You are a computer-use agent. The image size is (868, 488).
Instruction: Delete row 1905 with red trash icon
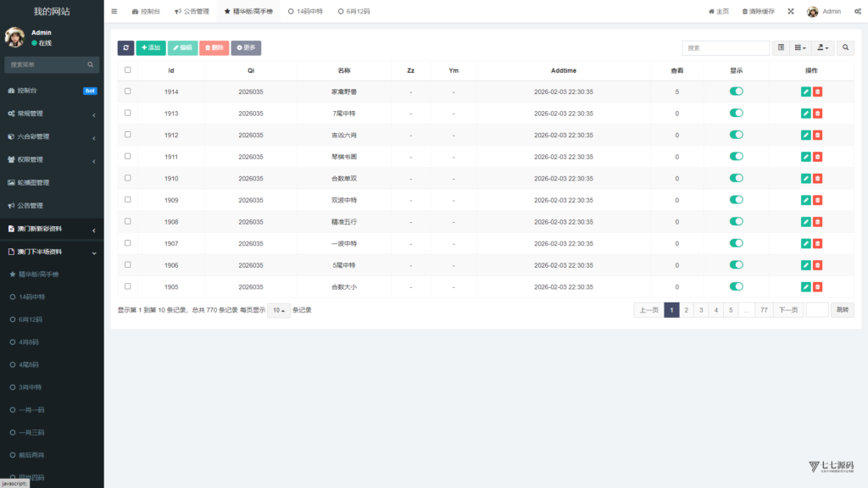818,286
